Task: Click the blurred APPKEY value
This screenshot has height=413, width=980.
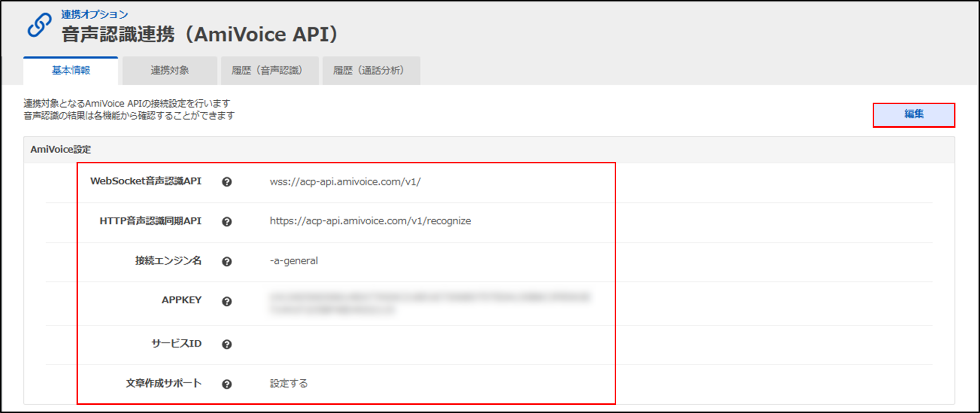Action: point(428,303)
